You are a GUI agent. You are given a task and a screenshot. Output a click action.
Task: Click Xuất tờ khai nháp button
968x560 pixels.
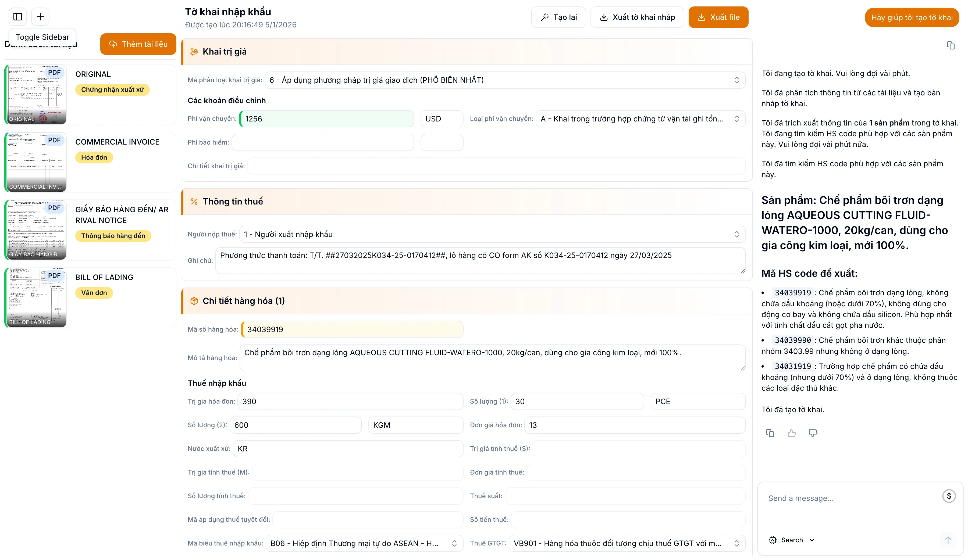click(637, 17)
